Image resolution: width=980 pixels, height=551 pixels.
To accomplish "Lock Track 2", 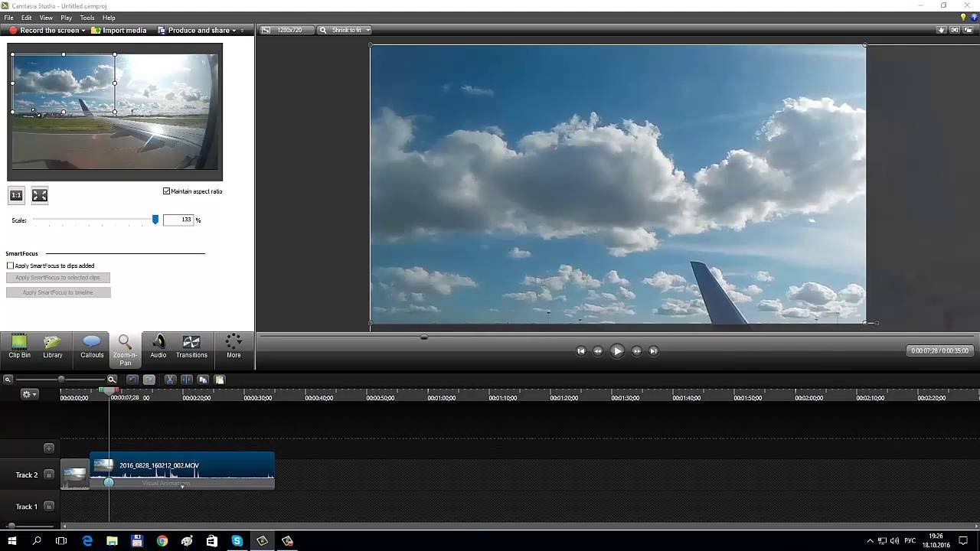I will pyautogui.click(x=49, y=475).
